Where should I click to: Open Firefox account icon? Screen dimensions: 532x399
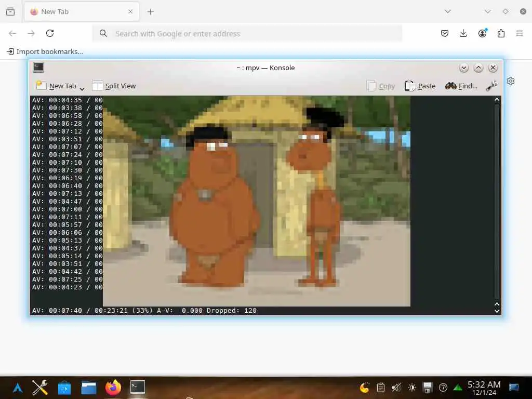coord(482,33)
